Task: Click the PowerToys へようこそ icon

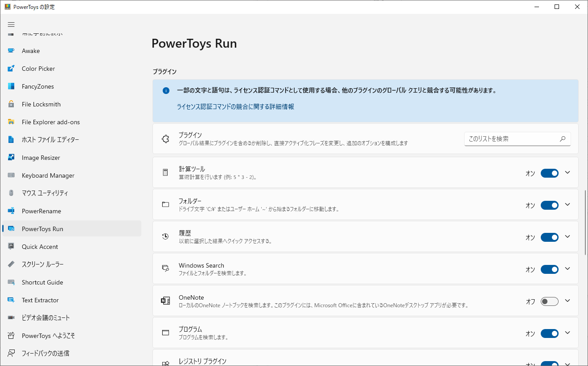Action: [11, 336]
